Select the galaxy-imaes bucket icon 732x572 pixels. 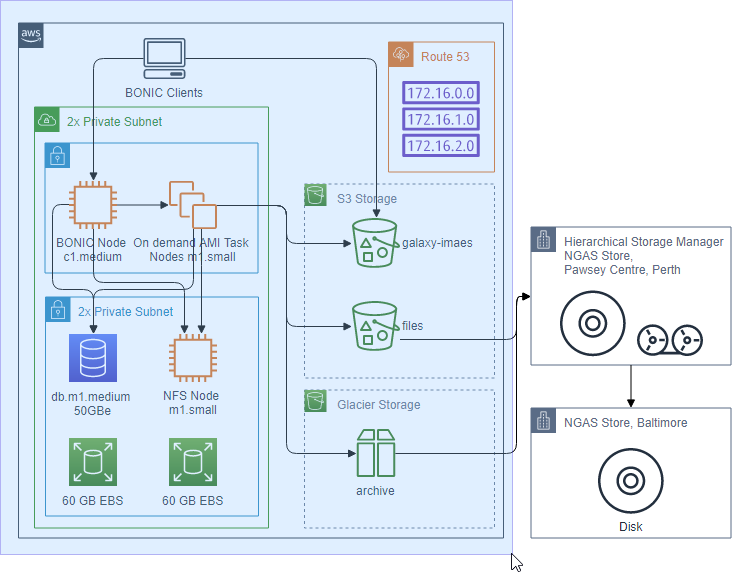pos(375,243)
